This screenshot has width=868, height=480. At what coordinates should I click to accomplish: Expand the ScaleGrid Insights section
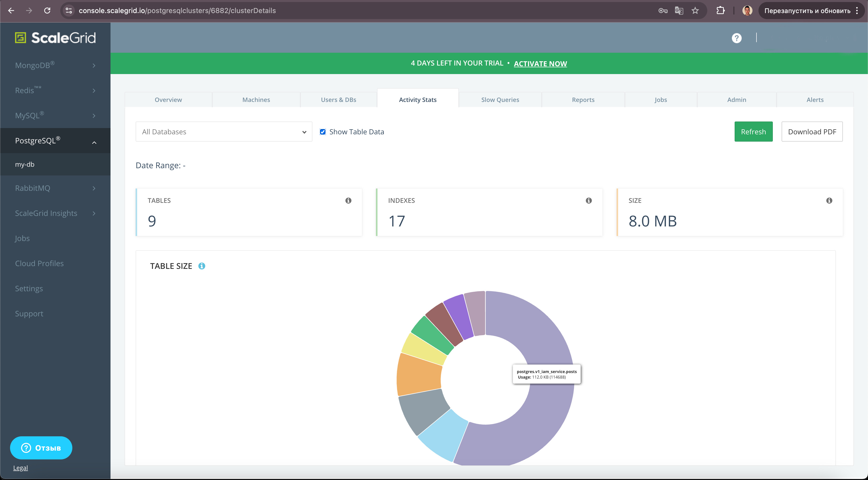55,213
